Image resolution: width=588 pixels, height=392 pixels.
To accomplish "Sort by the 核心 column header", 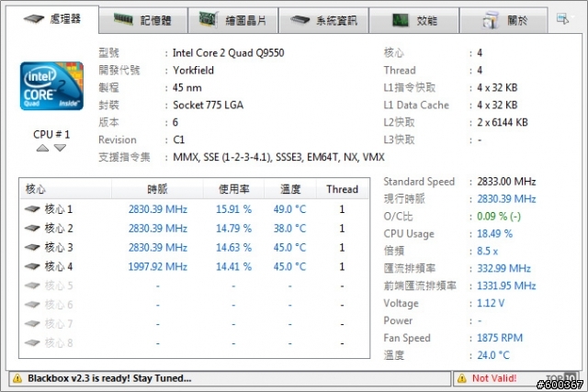I will 65,189.
